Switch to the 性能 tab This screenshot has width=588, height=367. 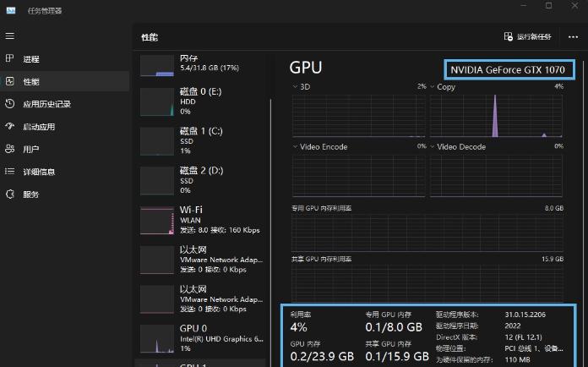[65, 81]
